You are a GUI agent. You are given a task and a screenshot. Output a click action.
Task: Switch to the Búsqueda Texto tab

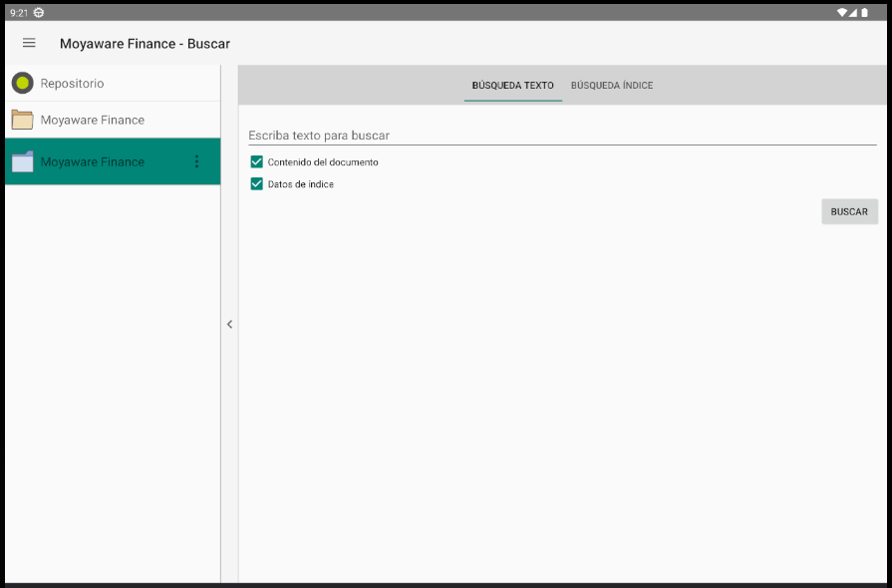[512, 86]
